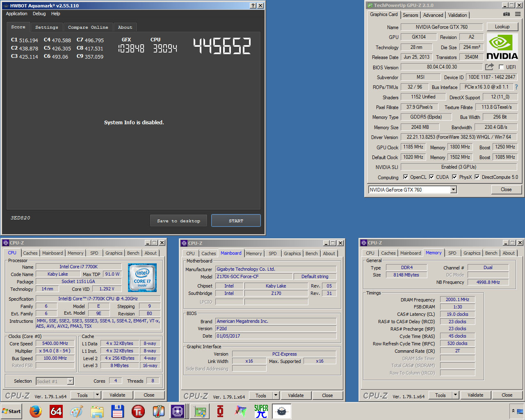Click the 445652 total score display

222,46
